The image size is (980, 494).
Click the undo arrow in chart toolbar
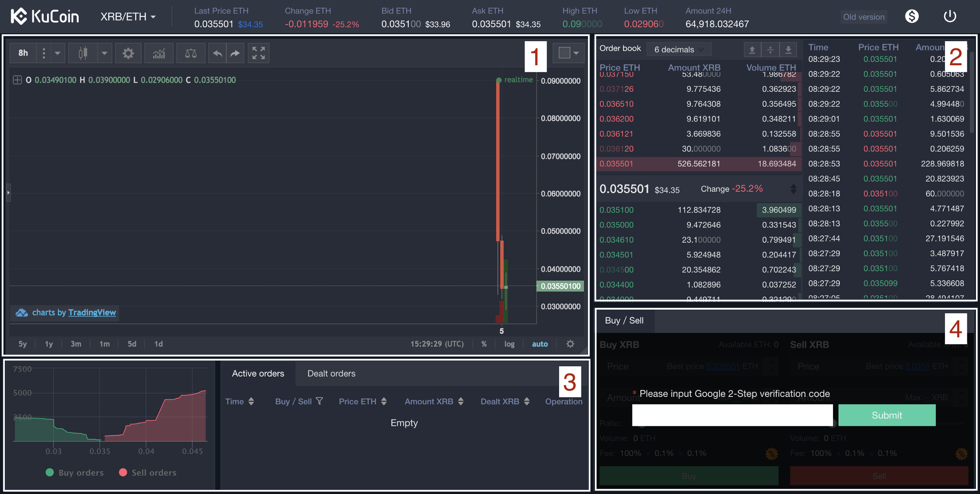[218, 53]
